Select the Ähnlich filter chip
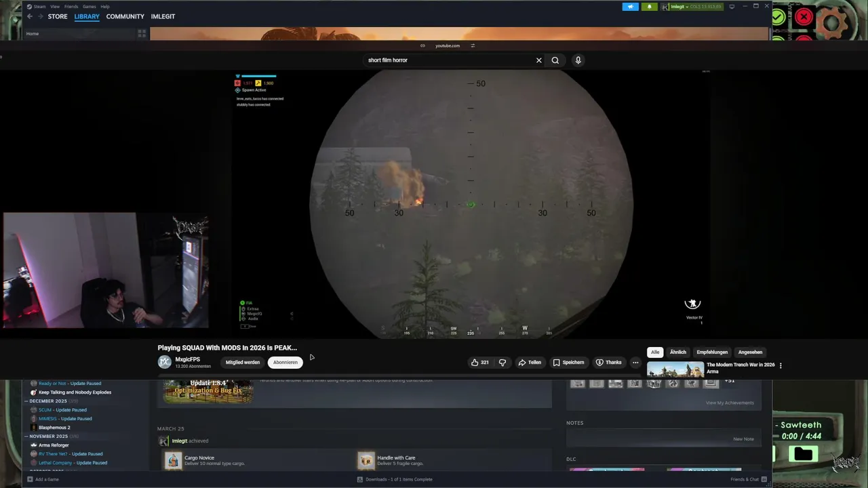 tap(678, 352)
